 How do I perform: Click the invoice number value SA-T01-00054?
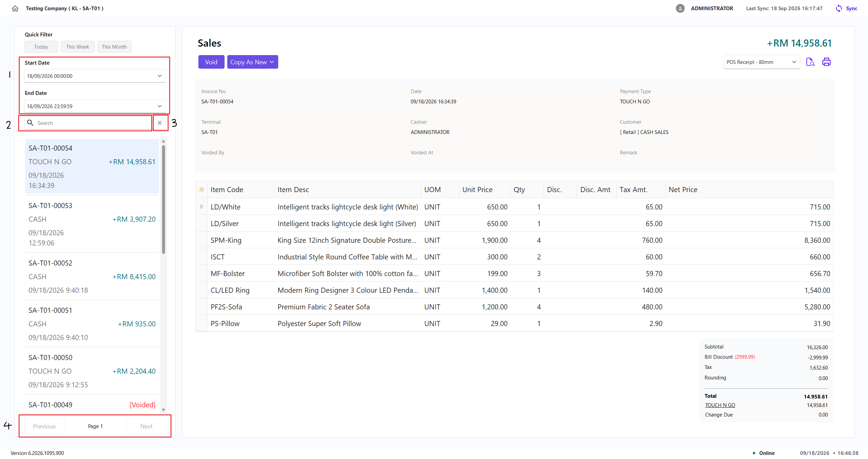pos(217,102)
